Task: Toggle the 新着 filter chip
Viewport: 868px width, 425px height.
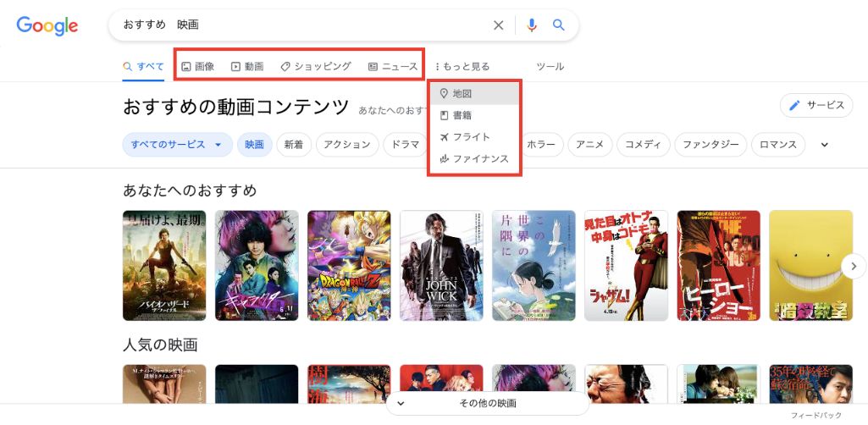Action: [x=294, y=145]
